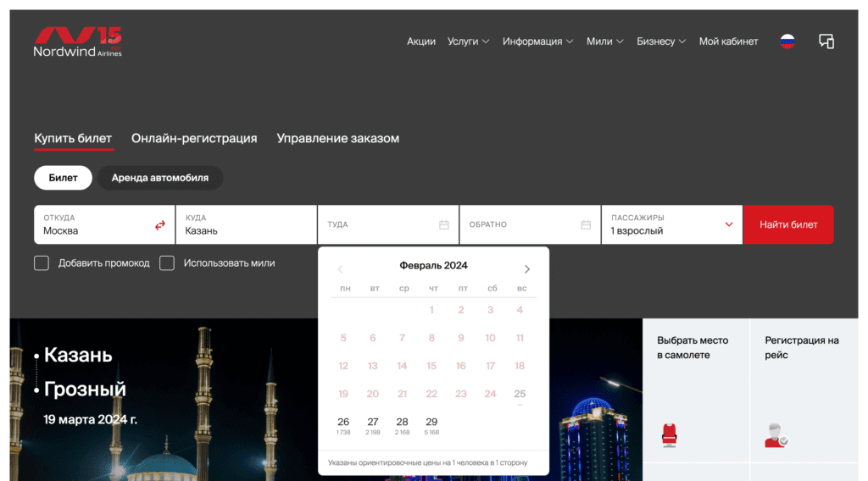Select February 26 in calendar

(343, 426)
